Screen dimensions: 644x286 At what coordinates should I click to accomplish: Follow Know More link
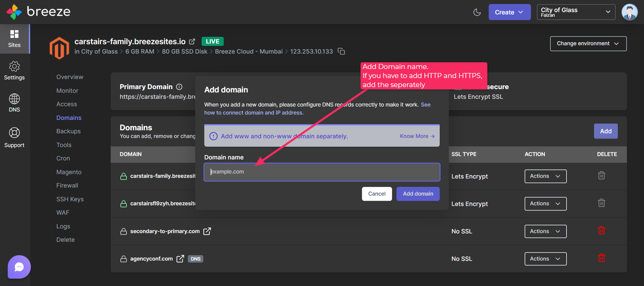(x=417, y=136)
